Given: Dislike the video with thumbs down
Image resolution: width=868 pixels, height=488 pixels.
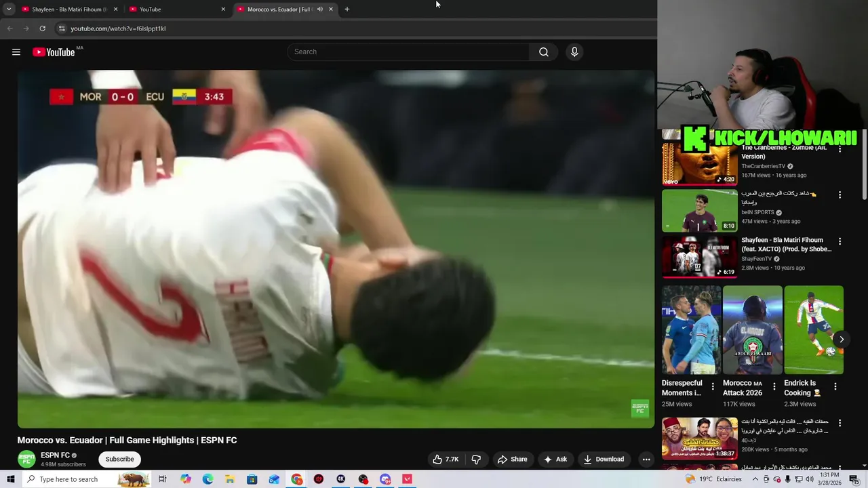Looking at the screenshot, I should (x=476, y=460).
